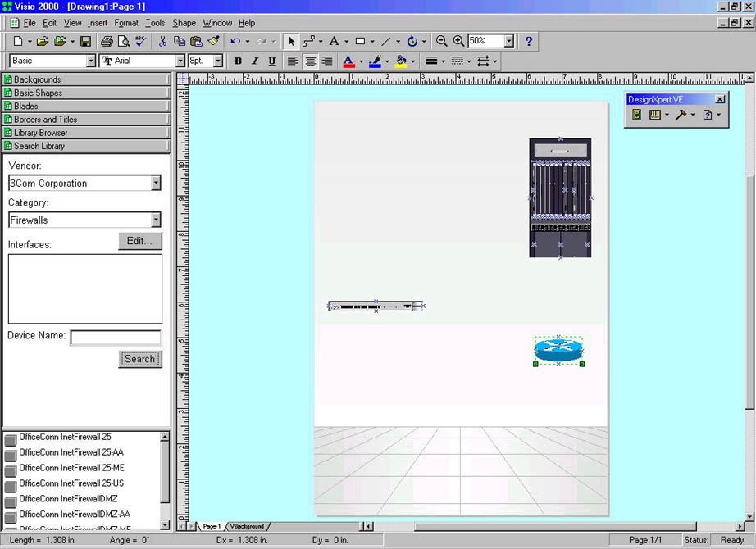Open the Shape menu
Viewport: 756px width, 549px height.
point(184,23)
